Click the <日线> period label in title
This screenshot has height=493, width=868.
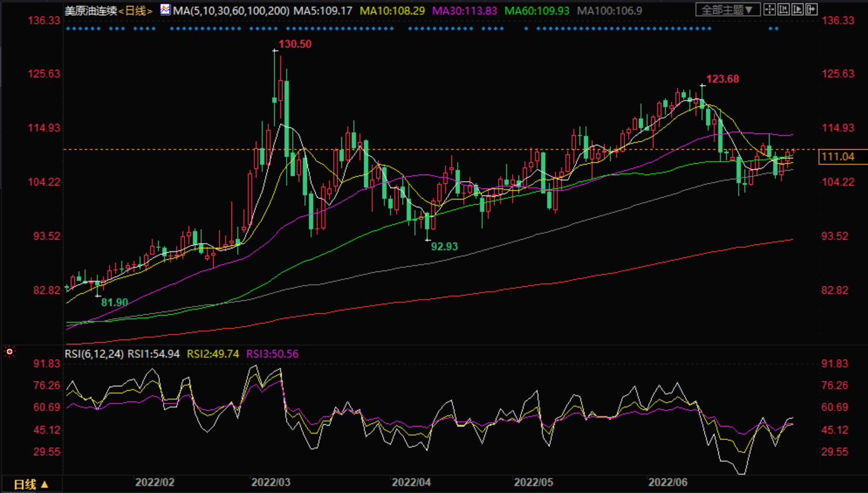point(136,11)
